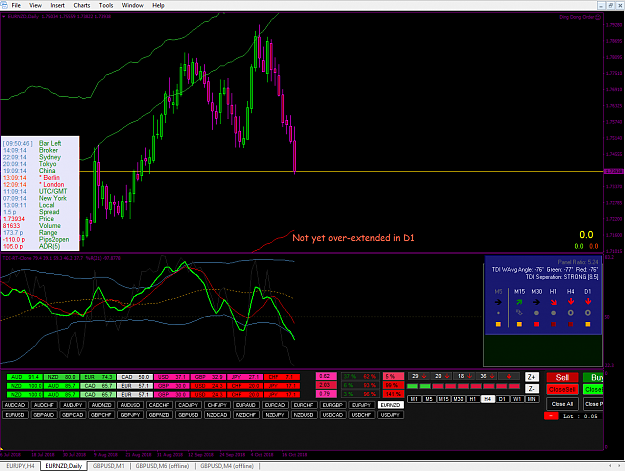Click the grey dot icon under M30
Viewport: 625px width, 471px height.
[x=537, y=313]
